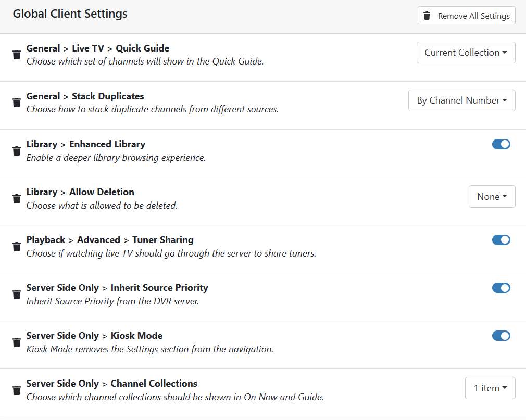526x420 pixels.
Task: Remove Enhanced Library setting with trash icon
Action: tap(17, 151)
